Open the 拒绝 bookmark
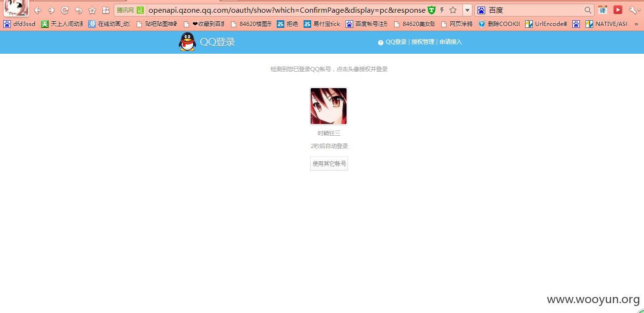This screenshot has width=644, height=313. pyautogui.click(x=288, y=24)
